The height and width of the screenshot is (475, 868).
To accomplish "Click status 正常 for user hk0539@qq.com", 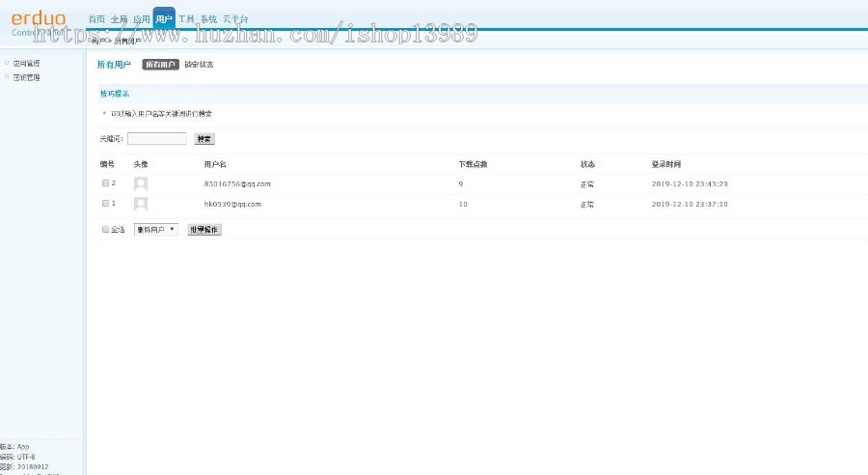I will tap(586, 205).
